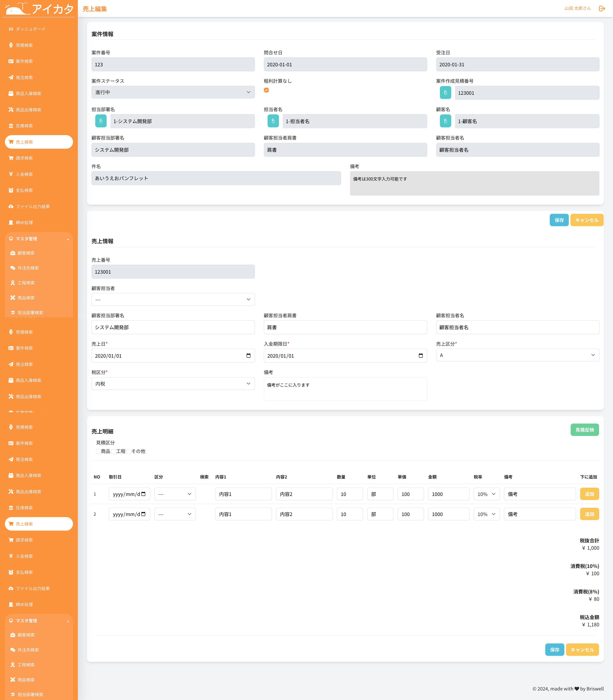
Task: Click キャンセル button below 税込金額 total
Action: pos(582,650)
